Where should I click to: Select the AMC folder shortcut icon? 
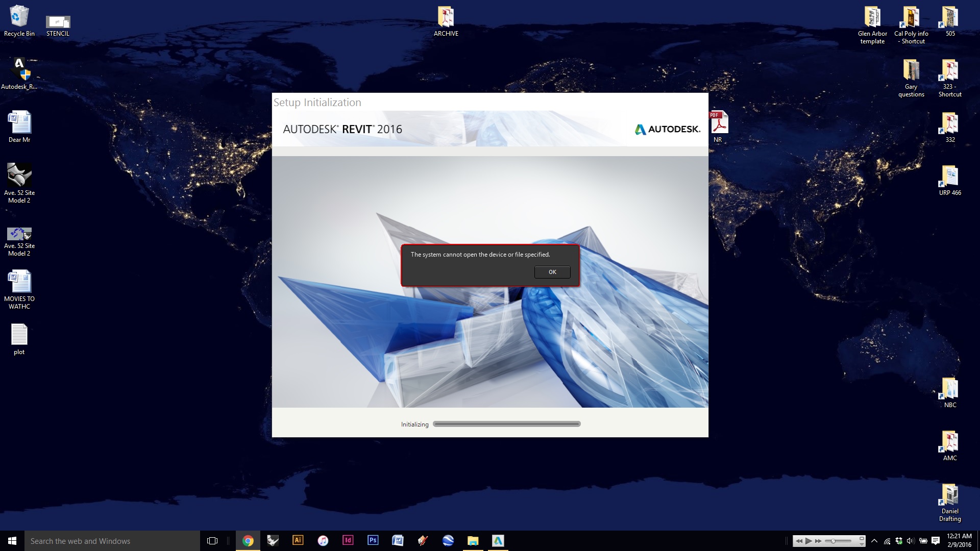pos(950,445)
